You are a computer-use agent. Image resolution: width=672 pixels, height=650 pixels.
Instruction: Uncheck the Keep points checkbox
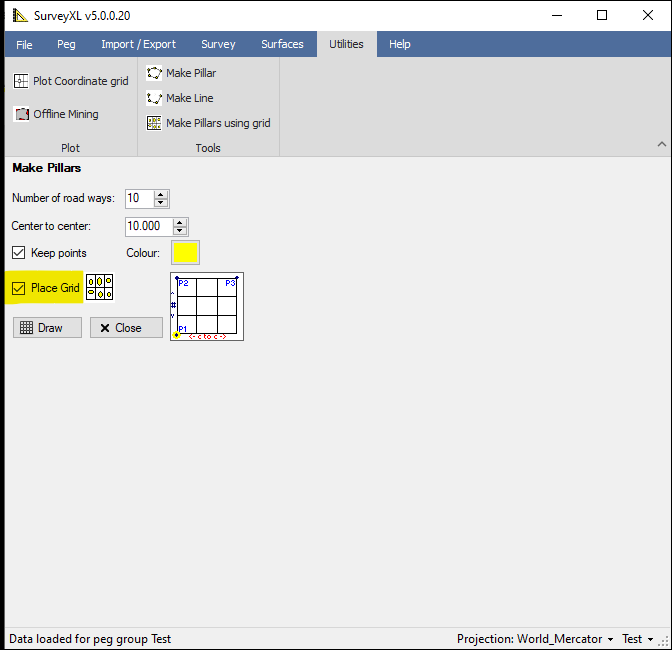pyautogui.click(x=18, y=253)
